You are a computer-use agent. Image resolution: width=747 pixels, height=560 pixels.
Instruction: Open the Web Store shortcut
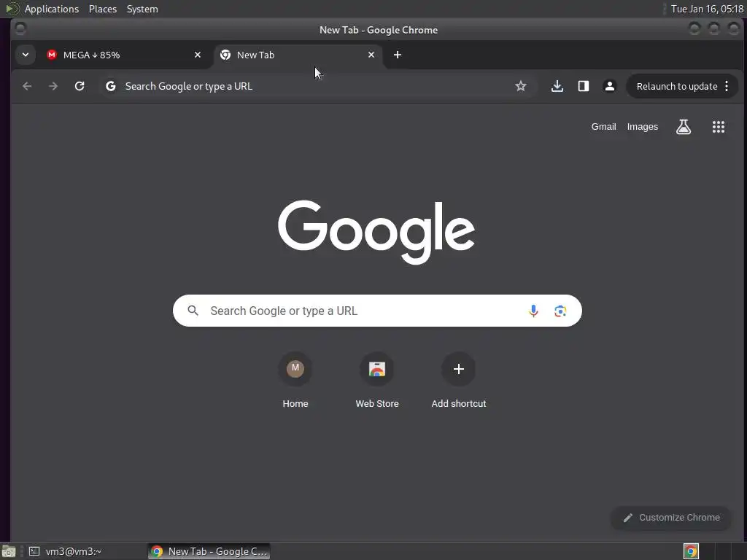377,379
